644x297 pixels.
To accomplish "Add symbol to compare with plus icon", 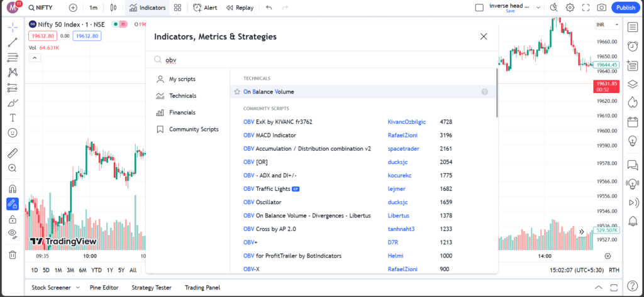I will [x=73, y=8].
